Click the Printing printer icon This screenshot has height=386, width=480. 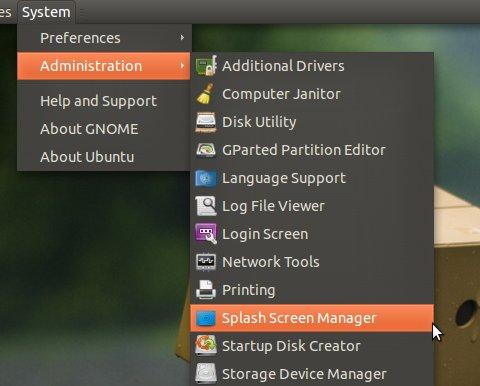206,289
